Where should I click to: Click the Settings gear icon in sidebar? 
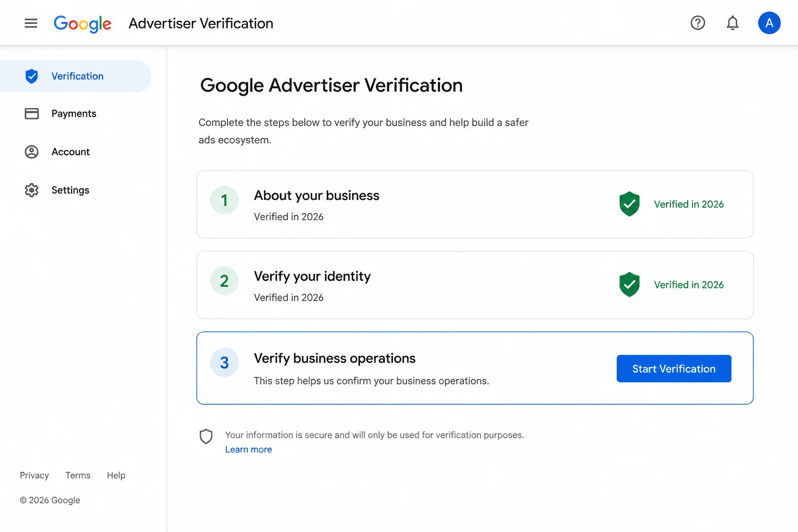click(32, 190)
